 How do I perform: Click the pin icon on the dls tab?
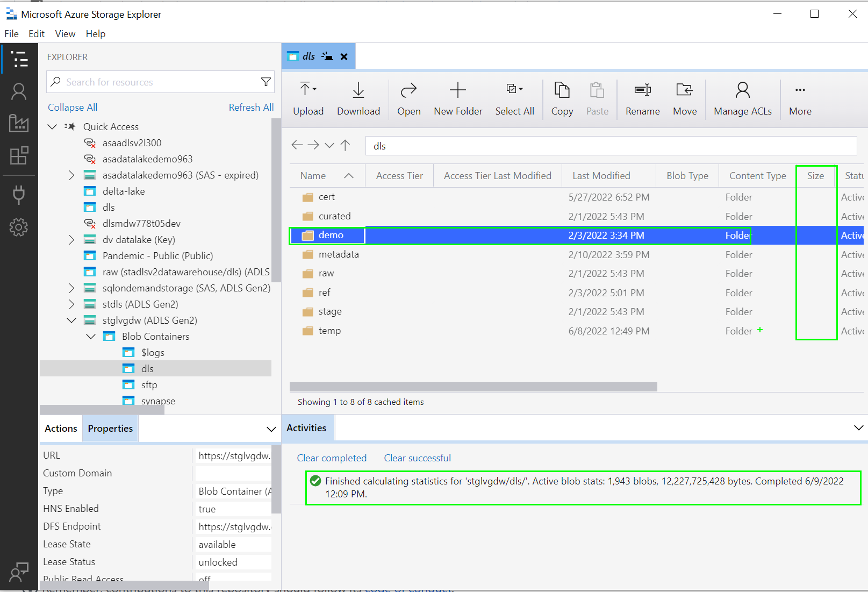[327, 56]
